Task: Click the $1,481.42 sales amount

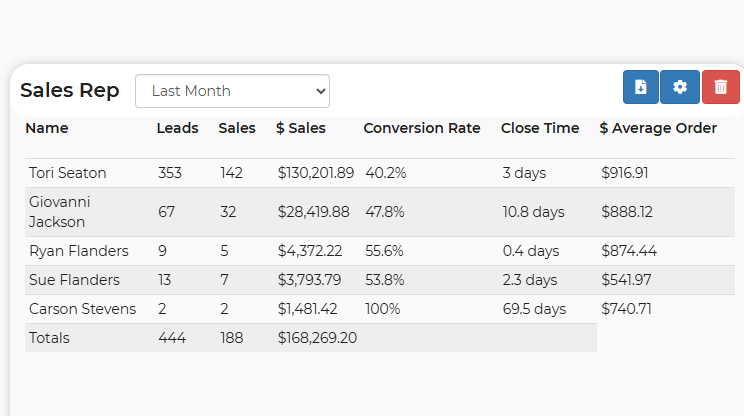Action: coord(307,309)
